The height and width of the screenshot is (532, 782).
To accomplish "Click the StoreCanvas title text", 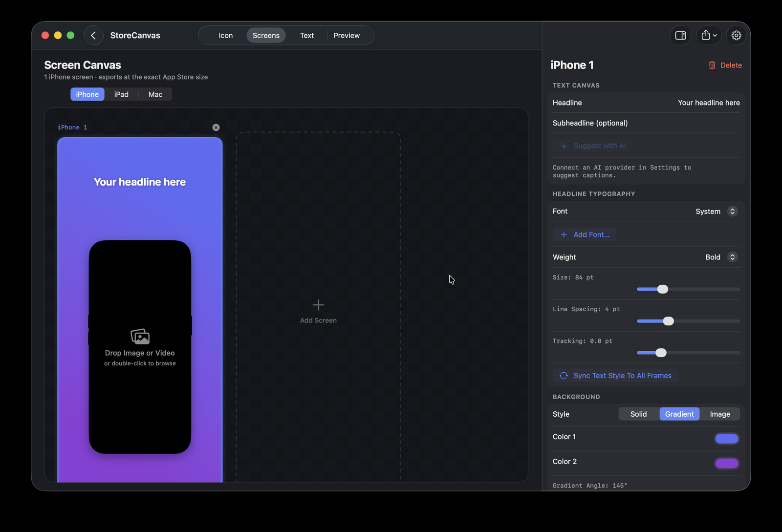I will tap(135, 35).
